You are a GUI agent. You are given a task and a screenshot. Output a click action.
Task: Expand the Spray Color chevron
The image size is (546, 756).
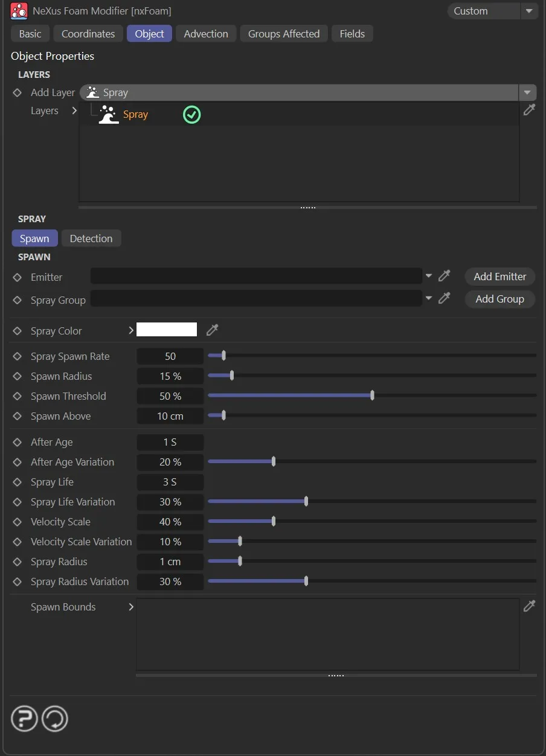pyautogui.click(x=130, y=330)
